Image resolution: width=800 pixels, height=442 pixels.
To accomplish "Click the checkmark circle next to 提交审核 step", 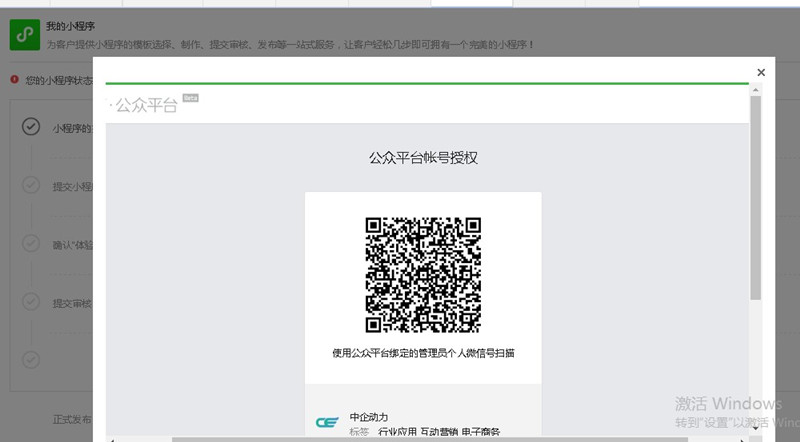I will (x=31, y=302).
